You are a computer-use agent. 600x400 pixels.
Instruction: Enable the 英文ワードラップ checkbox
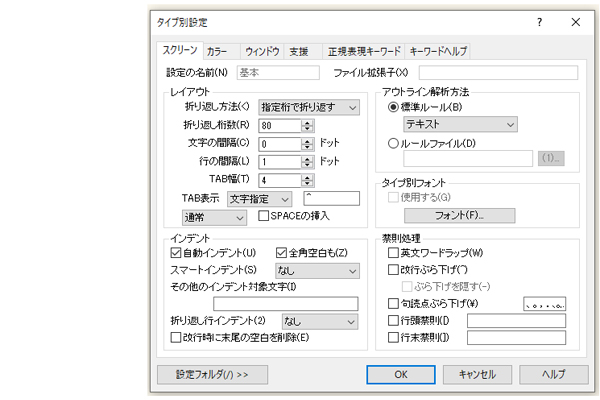(x=393, y=253)
